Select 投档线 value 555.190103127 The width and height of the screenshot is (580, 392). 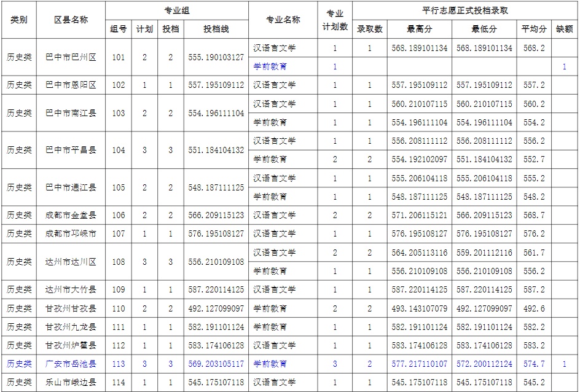pyautogui.click(x=216, y=57)
